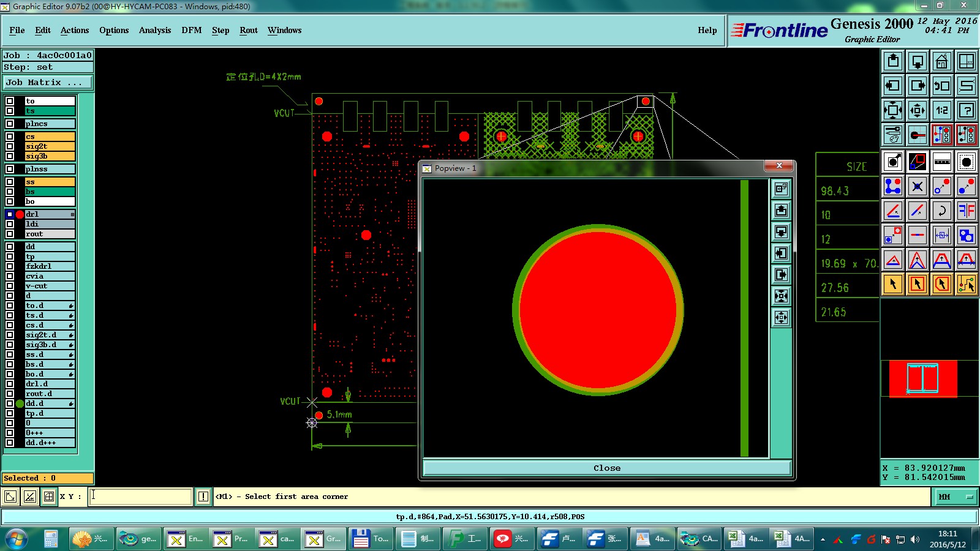Toggle the checkbox for layer 'rout'
This screenshot has height=551, width=980.
[10, 234]
